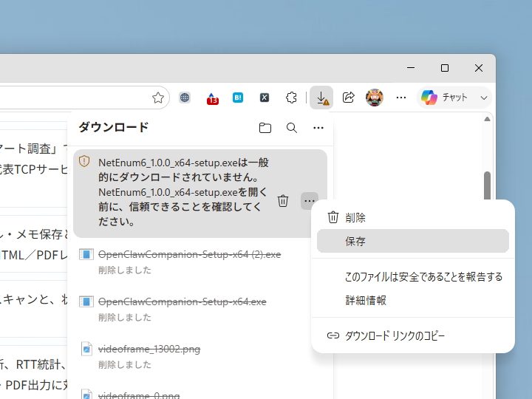Close the browser window
532x399 pixels.
tap(478, 68)
